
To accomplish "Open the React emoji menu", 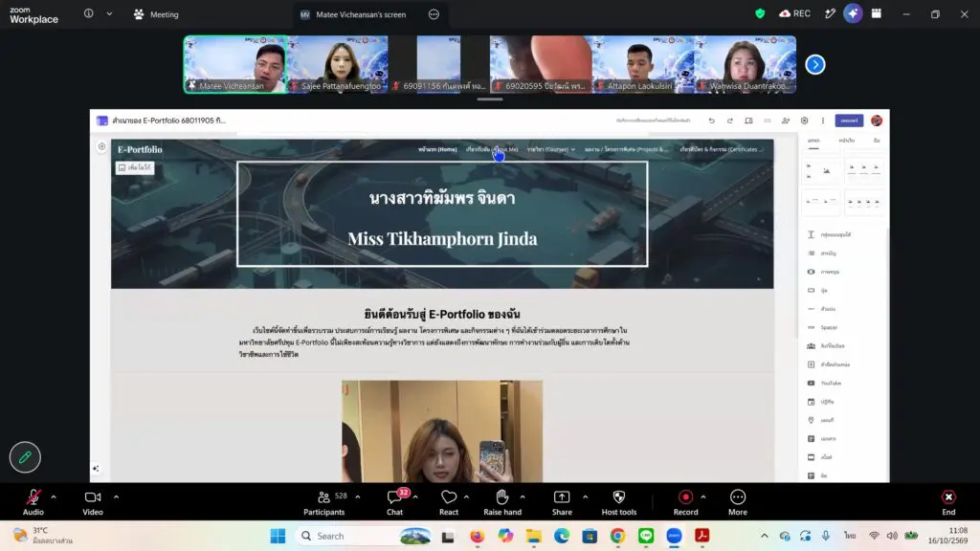I will [x=449, y=501].
